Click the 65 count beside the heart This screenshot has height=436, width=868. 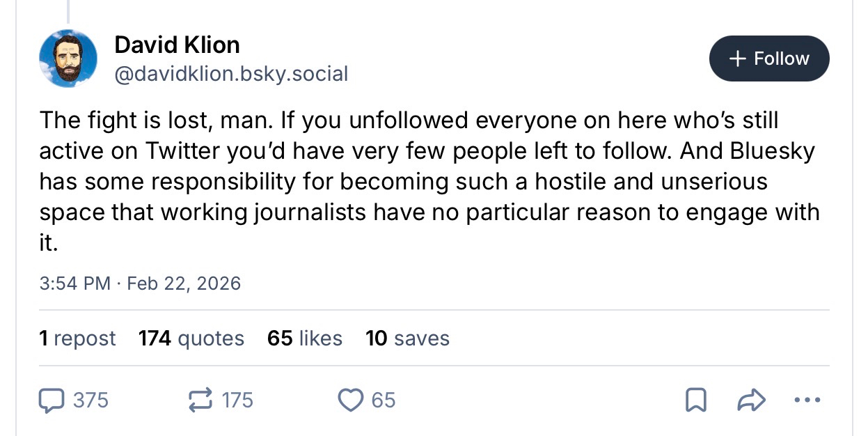(384, 400)
